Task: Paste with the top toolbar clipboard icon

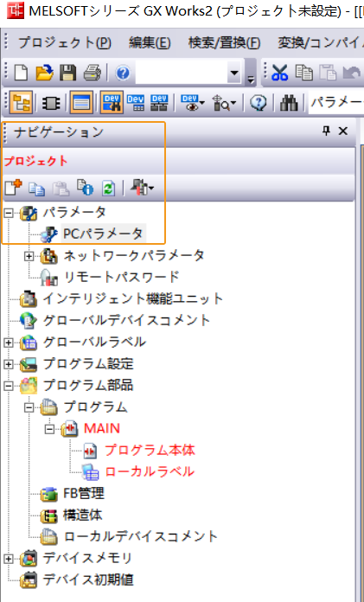Action: (x=328, y=72)
